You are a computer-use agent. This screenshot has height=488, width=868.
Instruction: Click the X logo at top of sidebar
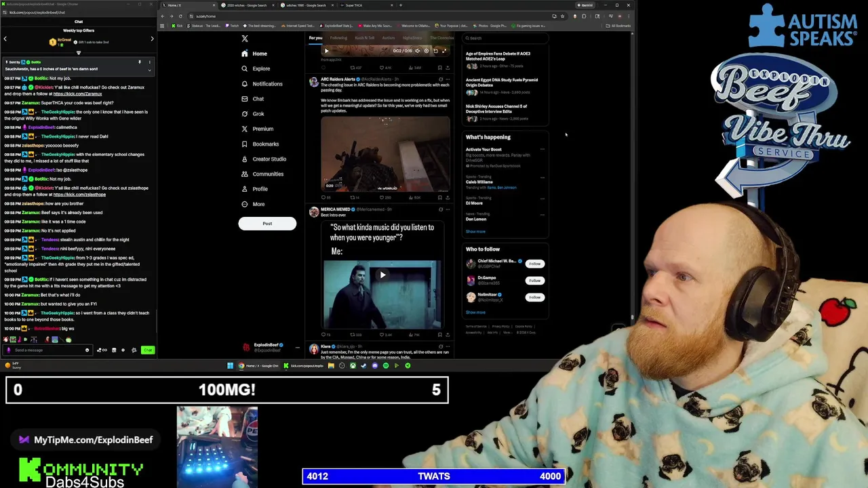pos(245,39)
